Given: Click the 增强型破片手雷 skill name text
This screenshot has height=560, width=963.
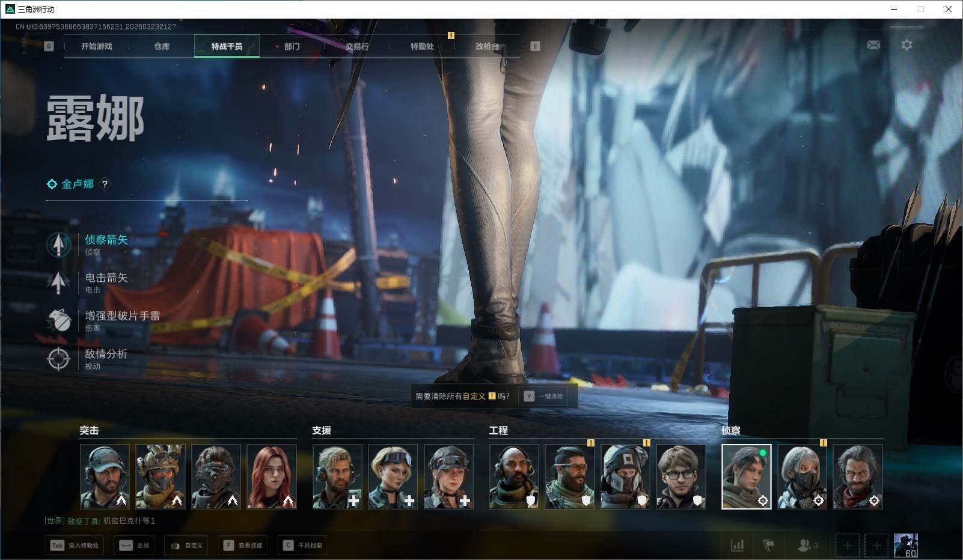Looking at the screenshot, I should (123, 315).
